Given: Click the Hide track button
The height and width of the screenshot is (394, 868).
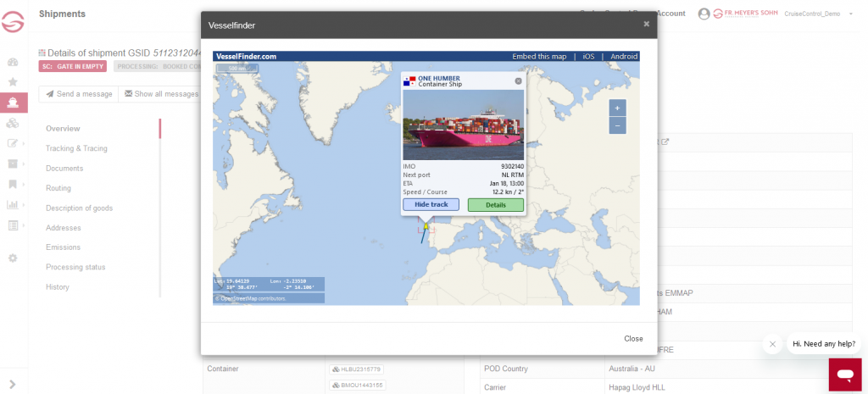Looking at the screenshot, I should [x=431, y=204].
